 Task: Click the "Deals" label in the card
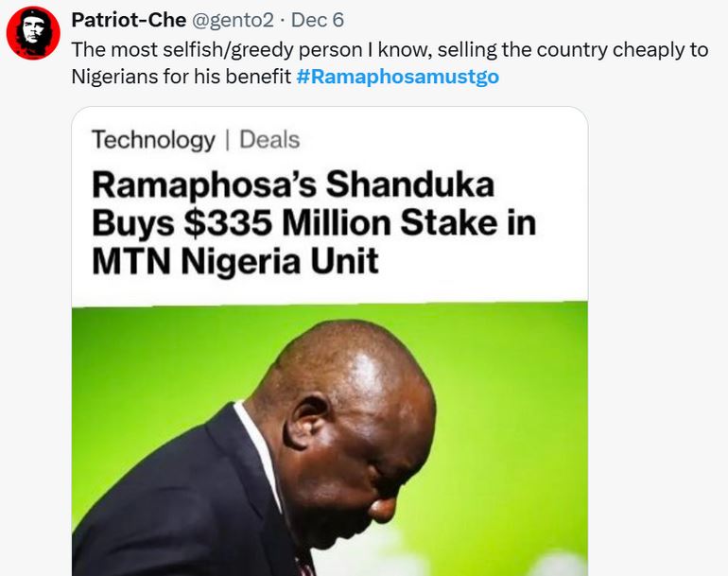click(269, 140)
